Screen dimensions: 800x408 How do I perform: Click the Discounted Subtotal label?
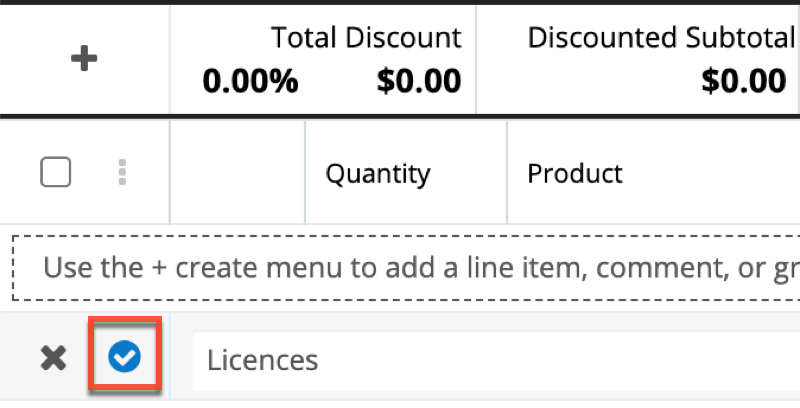[x=660, y=38]
